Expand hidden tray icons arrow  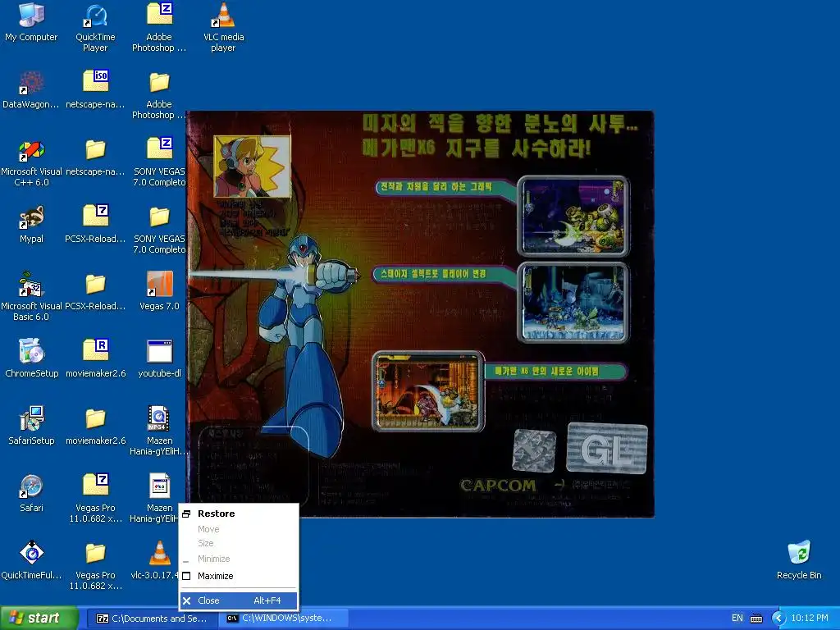[778, 619]
